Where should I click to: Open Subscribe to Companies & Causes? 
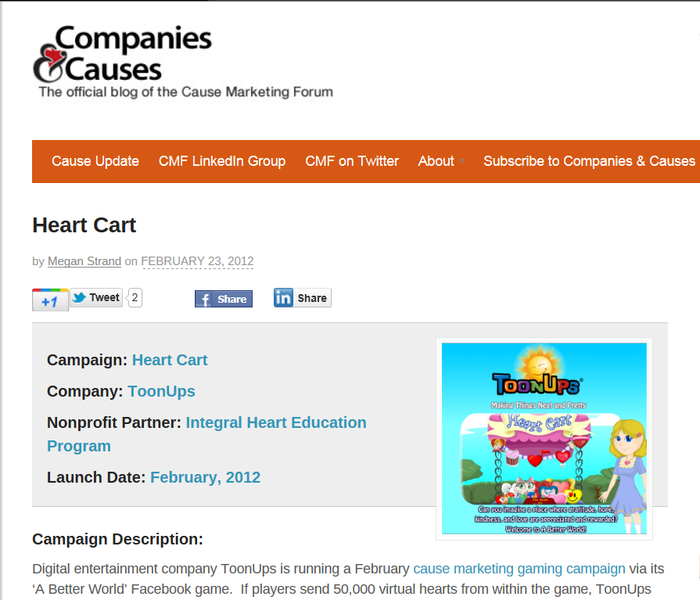point(589,161)
